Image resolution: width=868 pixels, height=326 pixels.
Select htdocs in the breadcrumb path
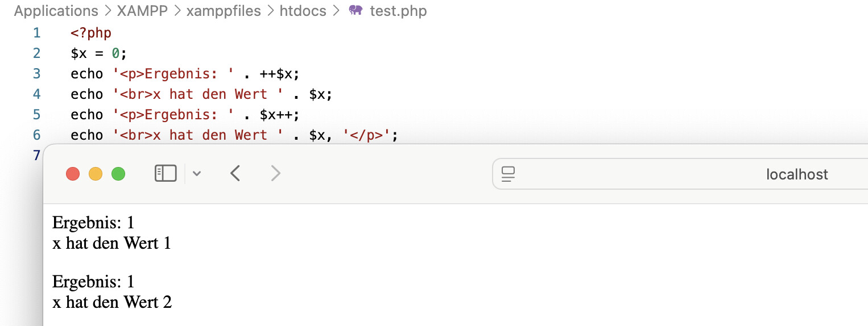[x=303, y=11]
